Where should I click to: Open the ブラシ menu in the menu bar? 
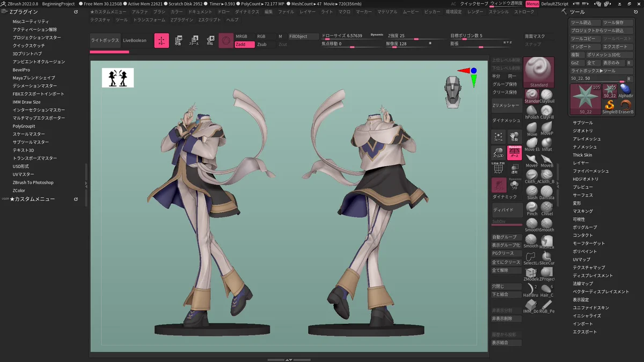(159, 12)
